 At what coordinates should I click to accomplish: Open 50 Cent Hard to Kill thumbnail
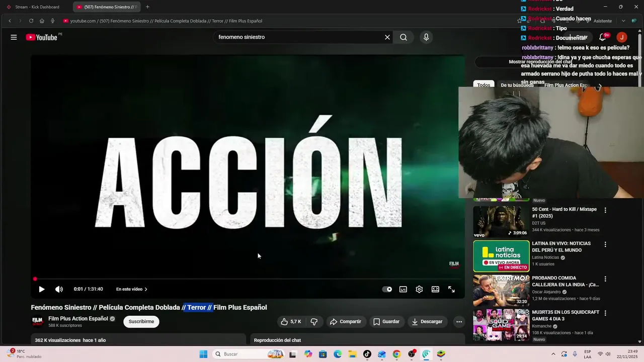(x=501, y=222)
